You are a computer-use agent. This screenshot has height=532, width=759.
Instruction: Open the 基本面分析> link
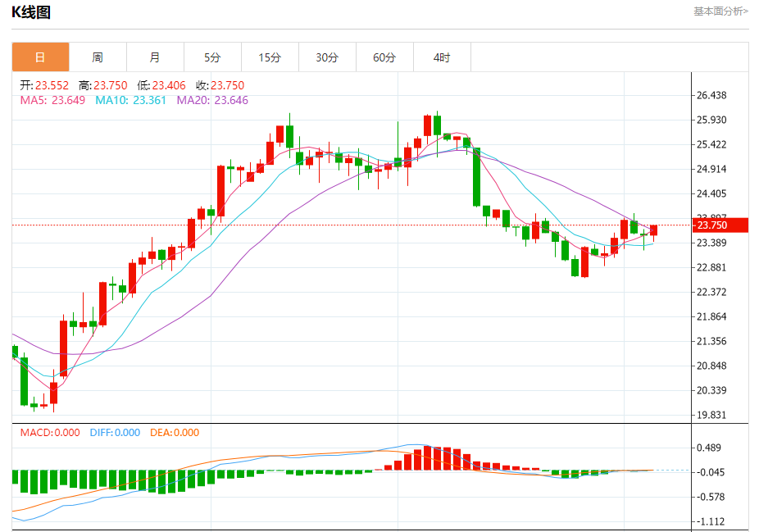pyautogui.click(x=720, y=11)
